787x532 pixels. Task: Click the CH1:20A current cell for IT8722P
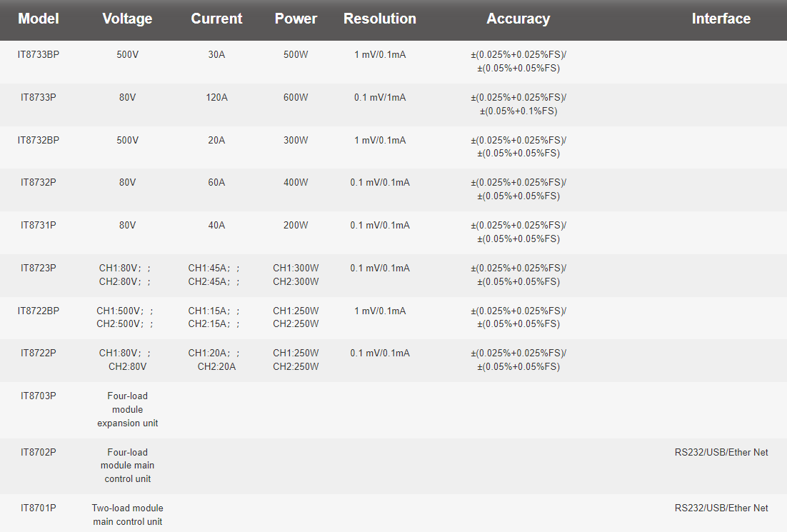(x=214, y=360)
